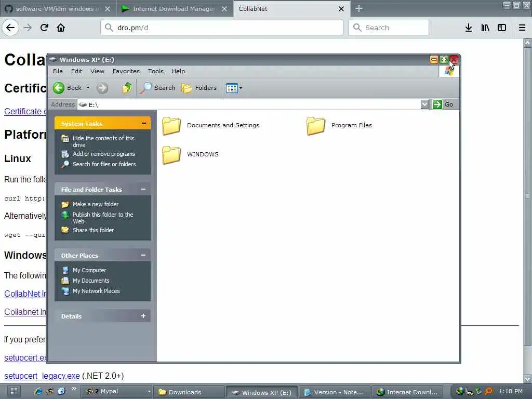Reload the browser page
The height and width of the screenshot is (399, 532).
click(45, 28)
